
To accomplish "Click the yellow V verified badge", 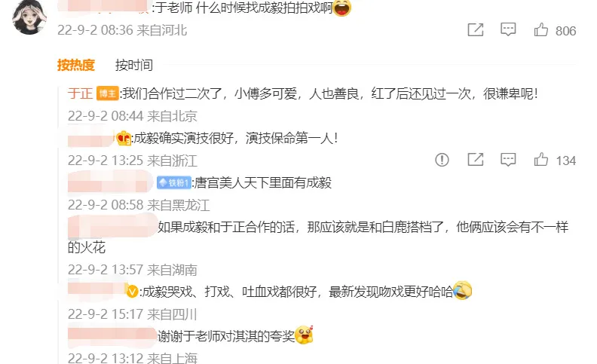I will [132, 292].
